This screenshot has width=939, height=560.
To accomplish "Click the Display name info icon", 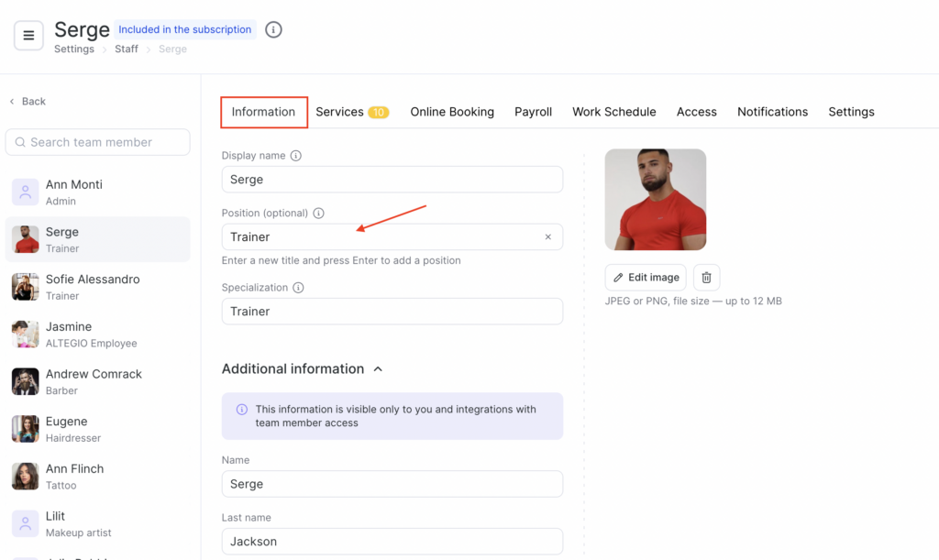I will 296,156.
